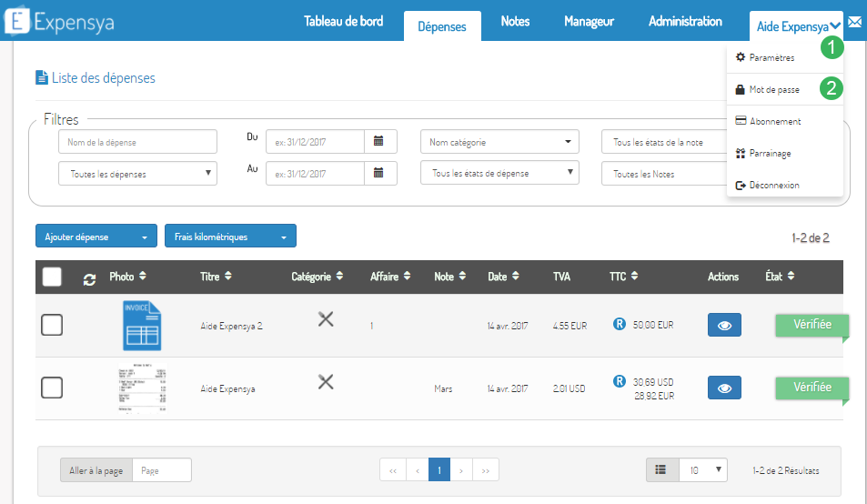The width and height of the screenshot is (867, 504).
Task: View Aide Expensya 2 with eye button
Action: (x=724, y=325)
